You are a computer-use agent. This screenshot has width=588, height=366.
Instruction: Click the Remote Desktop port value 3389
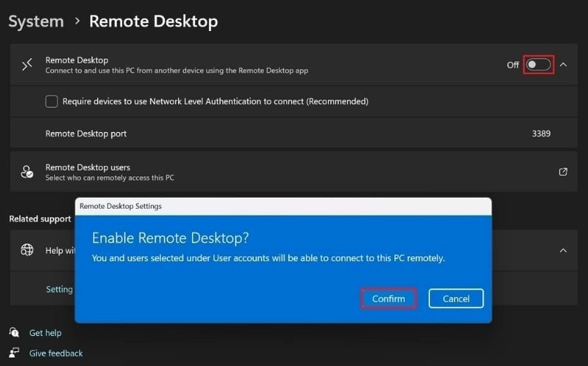pyautogui.click(x=541, y=134)
